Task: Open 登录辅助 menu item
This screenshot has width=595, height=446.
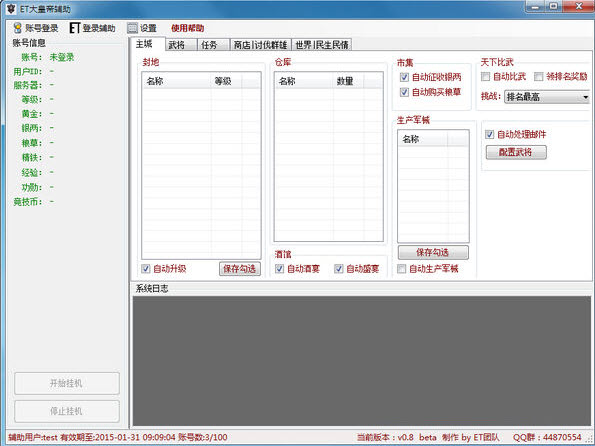Action: [99, 28]
